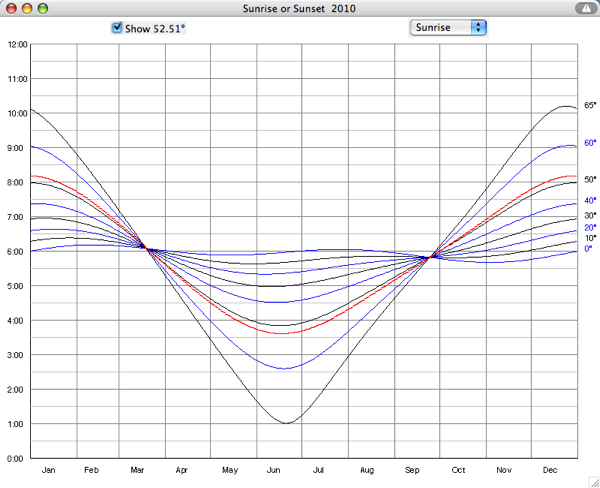Click the Mar month label
The width and height of the screenshot is (600, 488).
(x=137, y=470)
